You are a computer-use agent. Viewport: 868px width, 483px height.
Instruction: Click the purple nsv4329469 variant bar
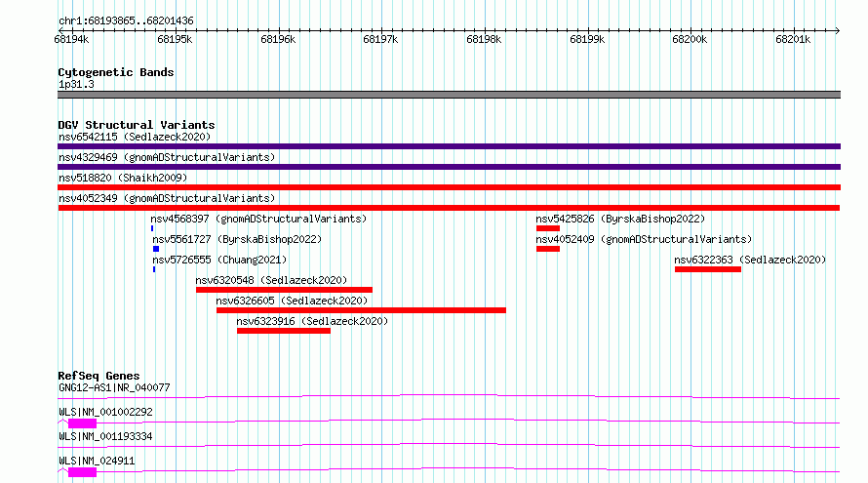[x=449, y=167]
